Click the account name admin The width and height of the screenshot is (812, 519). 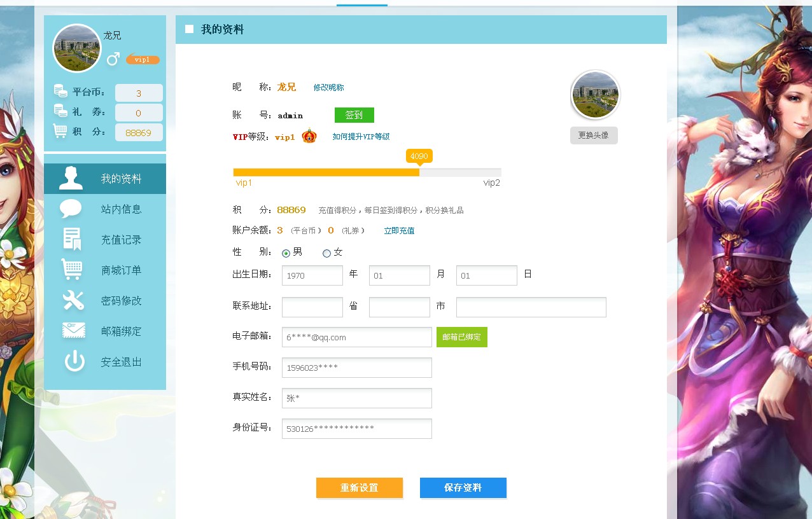[x=290, y=116]
